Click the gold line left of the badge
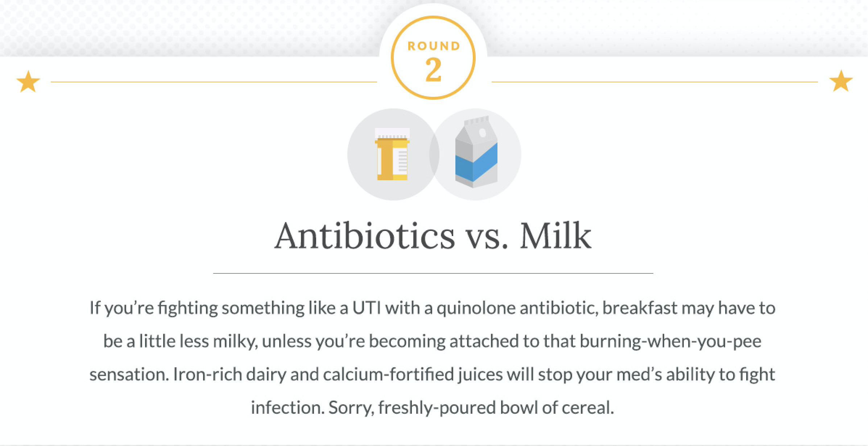 click(x=214, y=82)
